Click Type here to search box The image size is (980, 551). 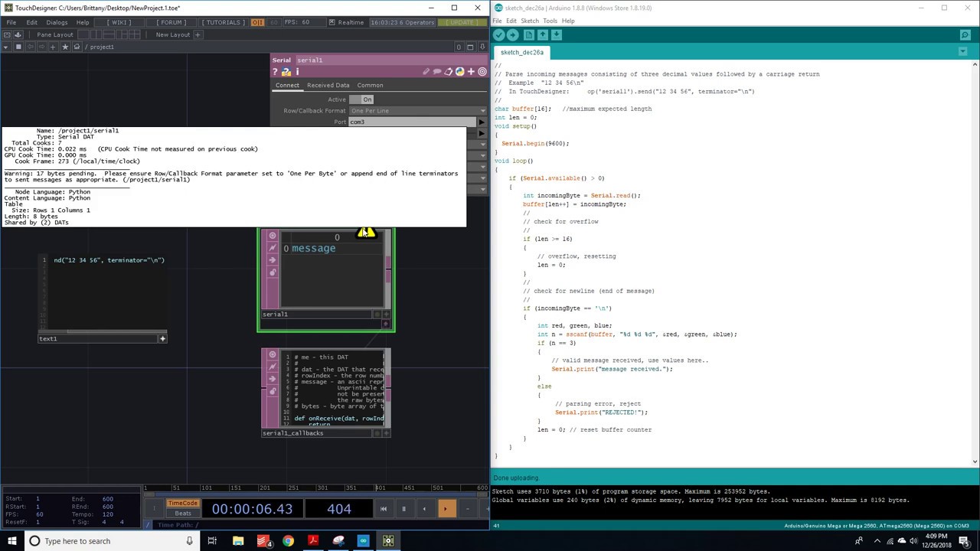pyautogui.click(x=111, y=541)
